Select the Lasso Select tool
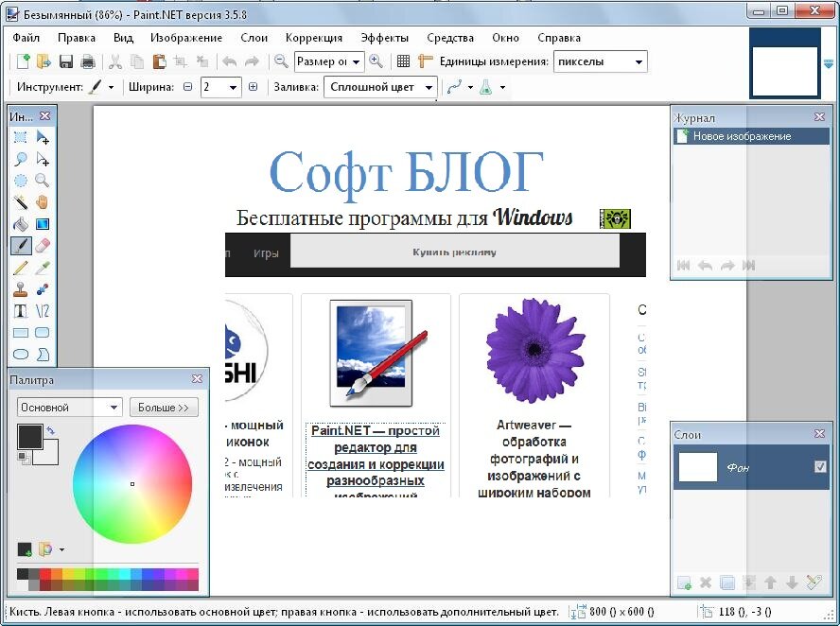 [x=21, y=159]
